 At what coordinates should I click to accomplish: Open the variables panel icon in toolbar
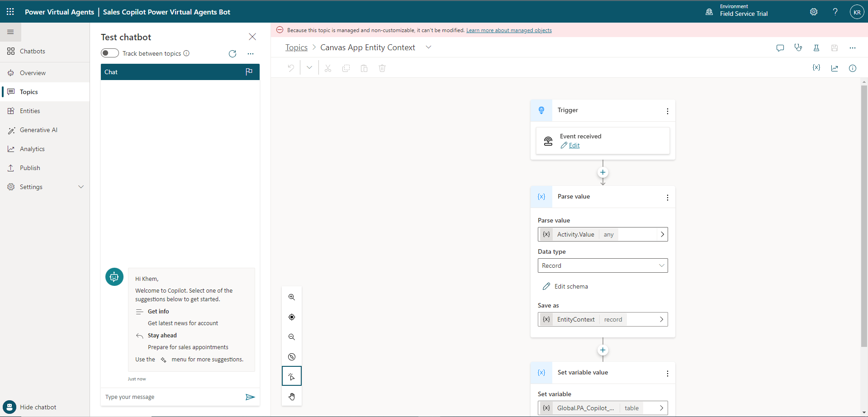[816, 68]
